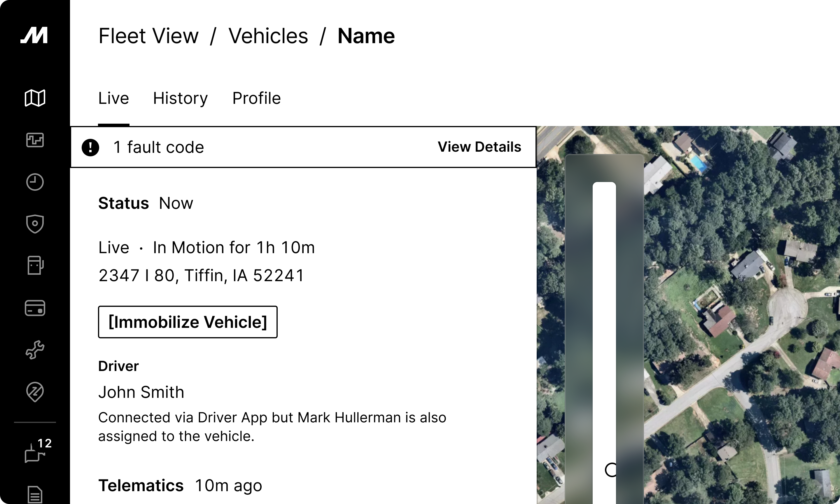Image resolution: width=840 pixels, height=504 pixels.
Task: Go to Fleet View breadcrumb
Action: 148,36
